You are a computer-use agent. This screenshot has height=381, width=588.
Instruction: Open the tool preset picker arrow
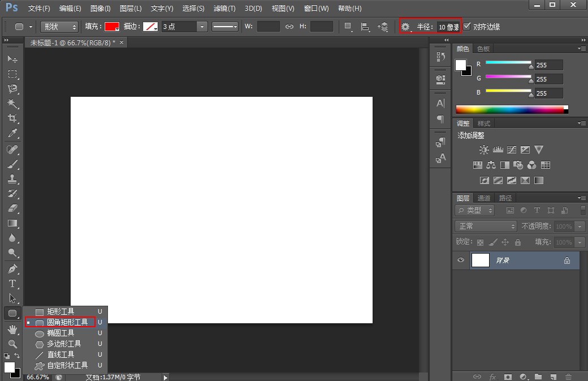point(31,27)
